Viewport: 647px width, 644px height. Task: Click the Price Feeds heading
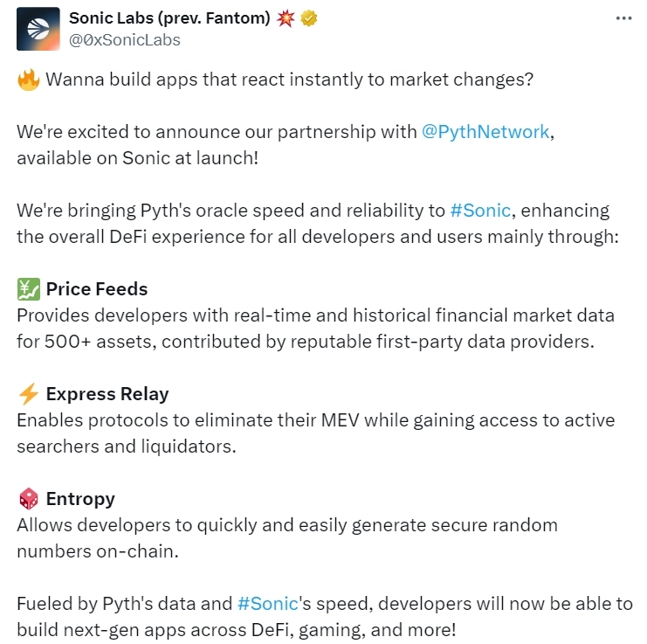coord(97,289)
